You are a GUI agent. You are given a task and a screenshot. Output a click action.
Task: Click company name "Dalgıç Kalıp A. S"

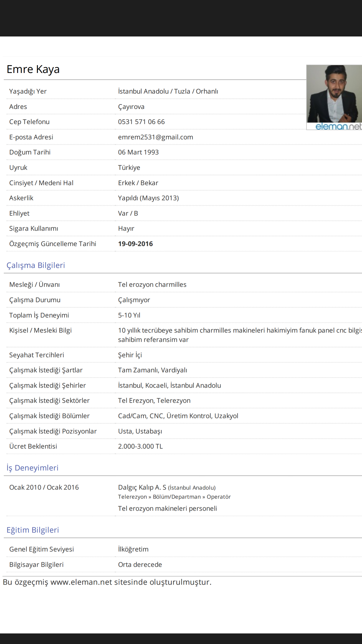click(142, 488)
